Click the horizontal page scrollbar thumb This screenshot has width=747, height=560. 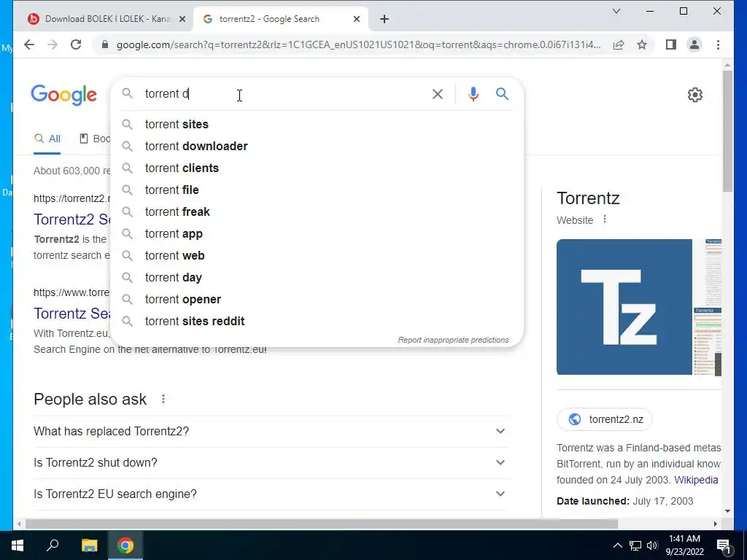tap(322, 524)
